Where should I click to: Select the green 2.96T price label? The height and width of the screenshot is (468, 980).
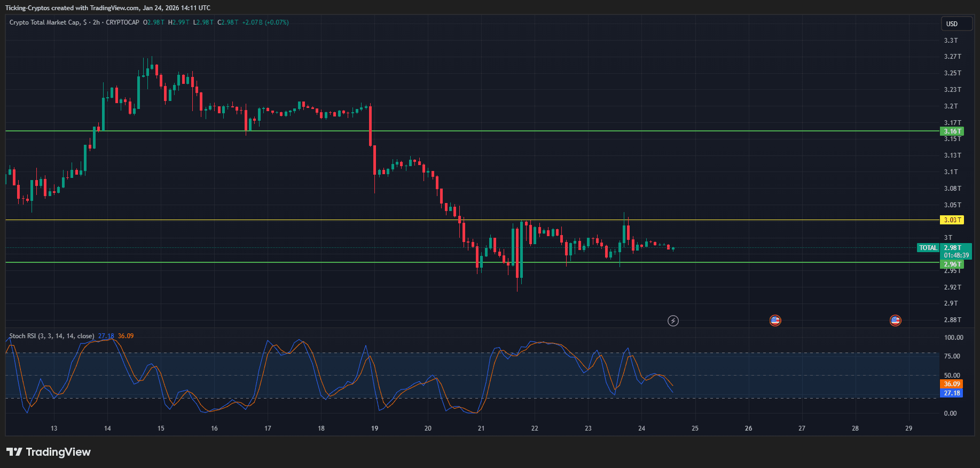pyautogui.click(x=952, y=264)
